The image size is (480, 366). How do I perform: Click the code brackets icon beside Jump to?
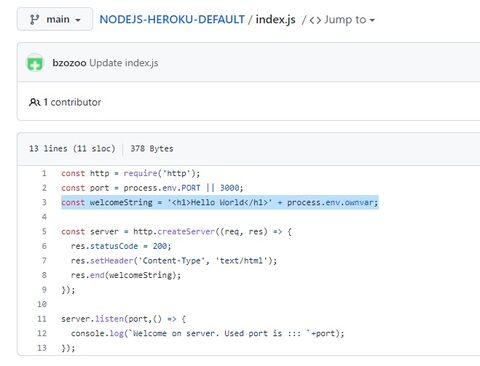pyautogui.click(x=315, y=20)
